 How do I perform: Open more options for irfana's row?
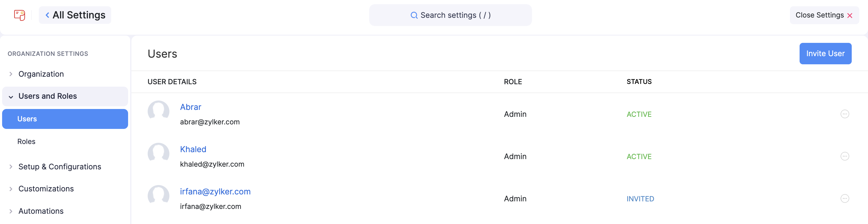tap(845, 199)
